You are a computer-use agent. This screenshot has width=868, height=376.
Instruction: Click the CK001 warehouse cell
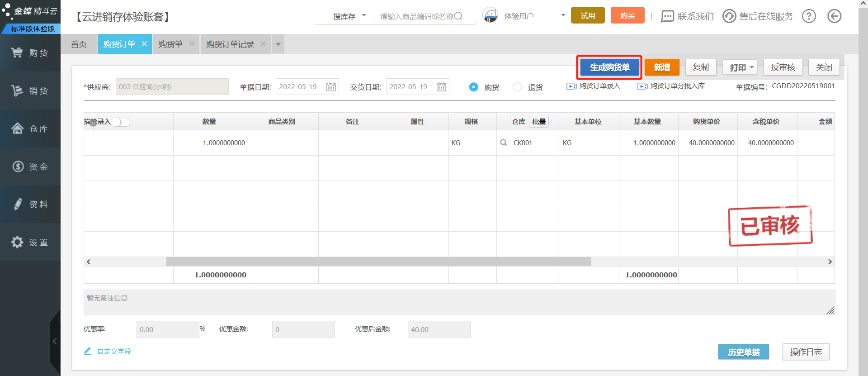[x=528, y=143]
